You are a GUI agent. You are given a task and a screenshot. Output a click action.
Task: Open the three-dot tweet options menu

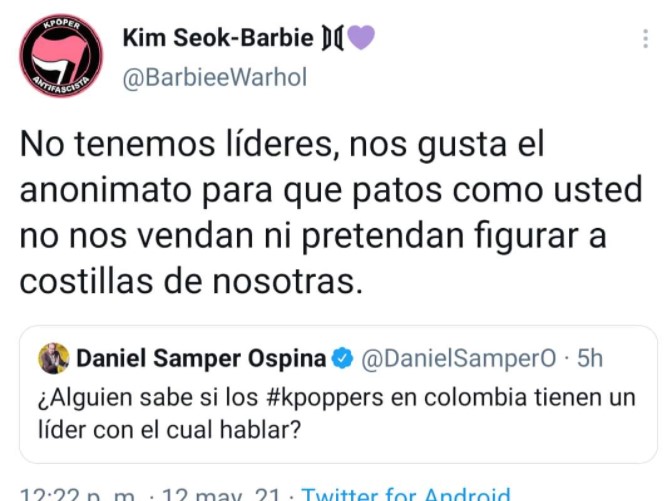645,39
